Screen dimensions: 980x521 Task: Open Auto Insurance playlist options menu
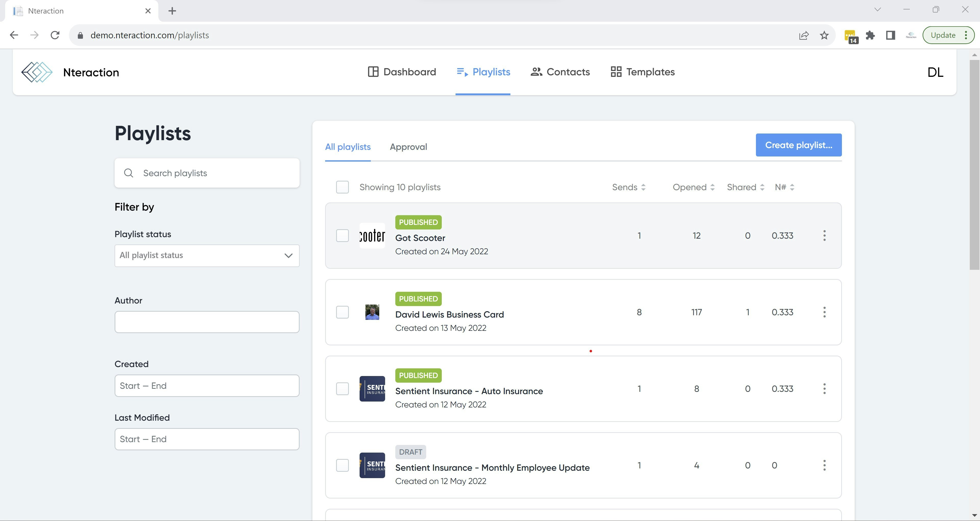(824, 389)
